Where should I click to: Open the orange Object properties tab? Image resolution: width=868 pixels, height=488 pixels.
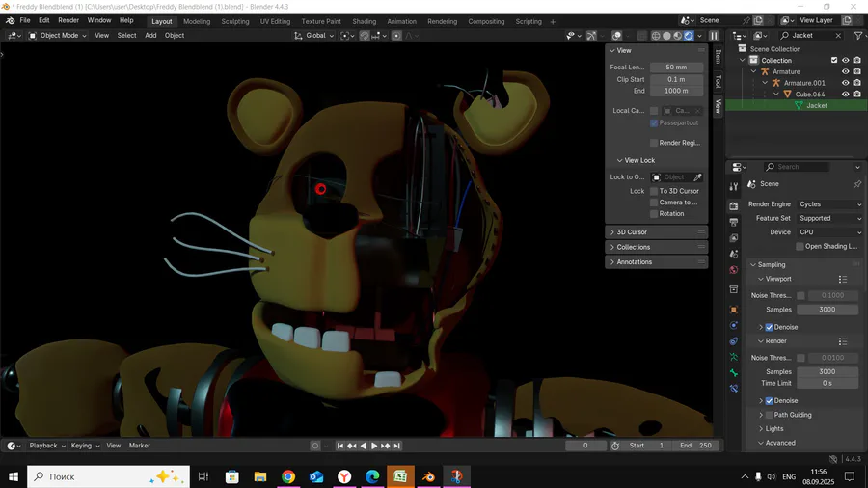(734, 310)
